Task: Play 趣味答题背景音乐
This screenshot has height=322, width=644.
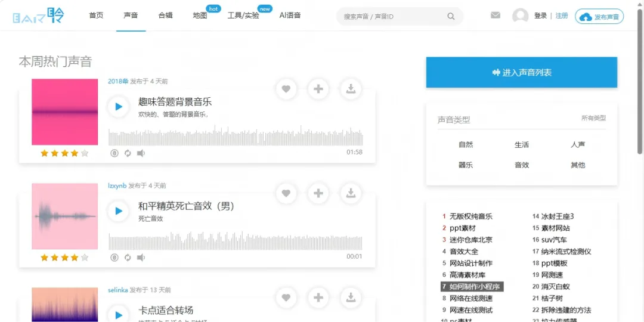Action: pyautogui.click(x=119, y=107)
